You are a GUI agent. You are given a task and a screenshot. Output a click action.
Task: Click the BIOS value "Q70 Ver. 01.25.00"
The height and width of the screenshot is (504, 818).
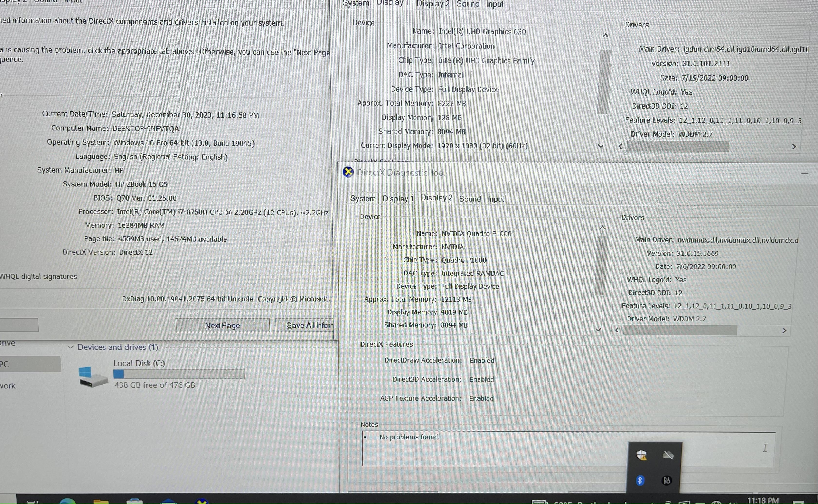(146, 198)
